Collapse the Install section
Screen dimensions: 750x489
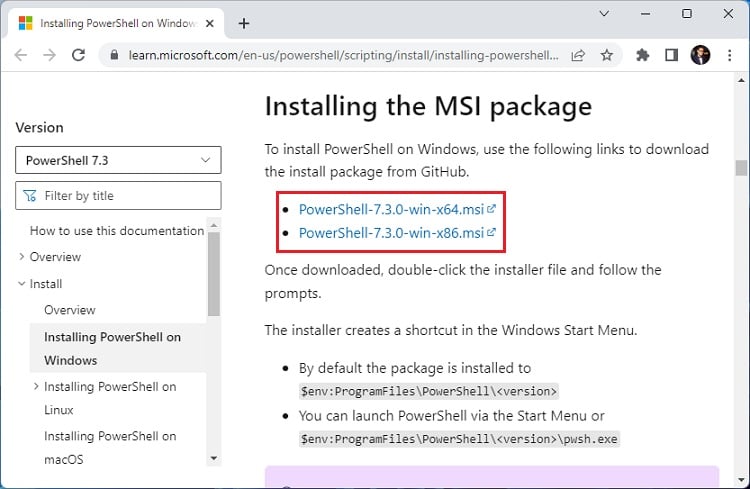pos(22,284)
